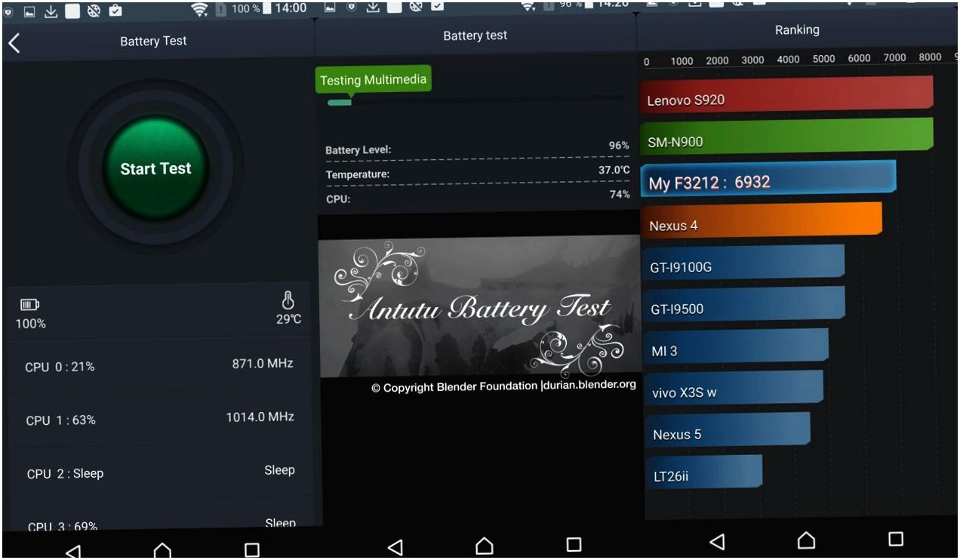The height and width of the screenshot is (560, 960).
Task: Select the Nexus 4 ranking bar
Action: (762, 222)
